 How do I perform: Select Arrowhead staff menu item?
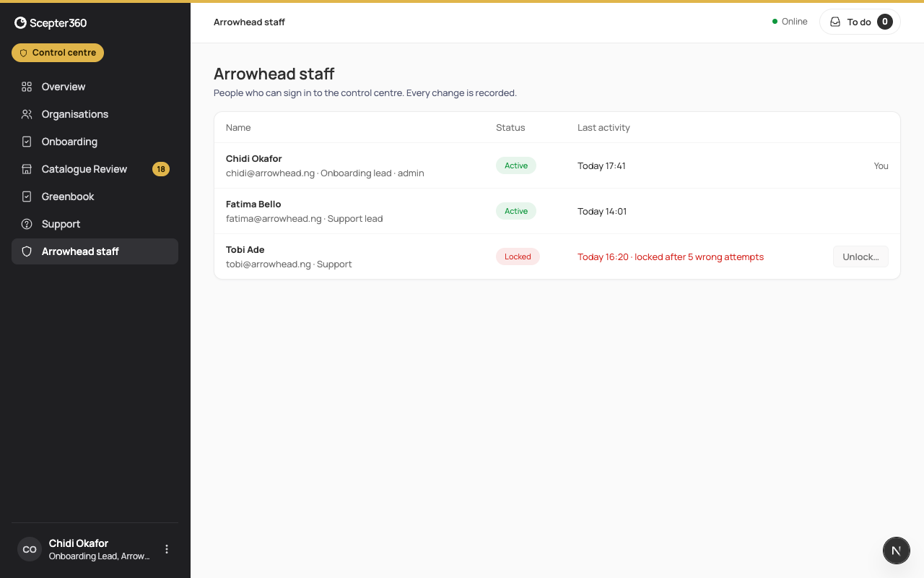[95, 251]
